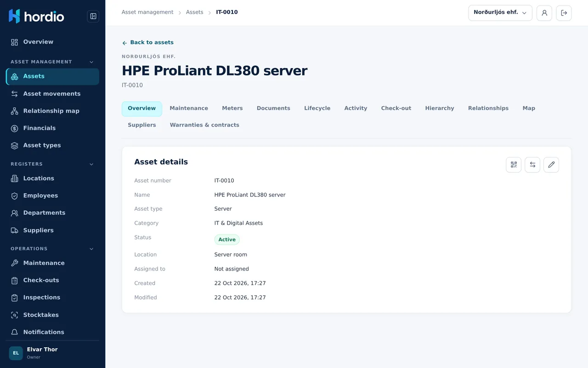Viewport: 588px width, 368px height.
Task: Switch to the Meters tab
Action: pyautogui.click(x=232, y=109)
